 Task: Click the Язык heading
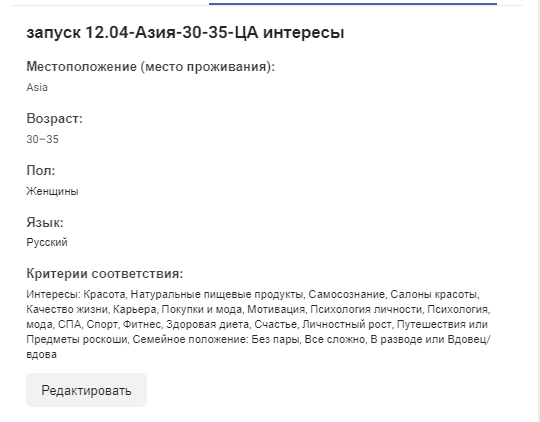45,222
